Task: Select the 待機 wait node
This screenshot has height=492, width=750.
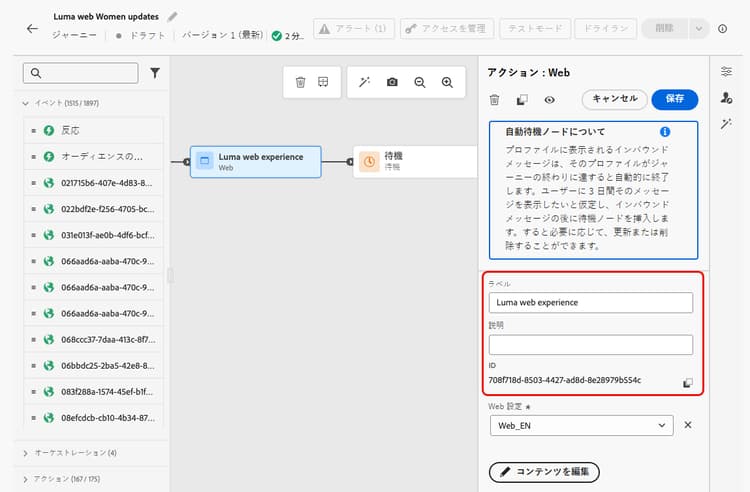Action: [x=415, y=162]
